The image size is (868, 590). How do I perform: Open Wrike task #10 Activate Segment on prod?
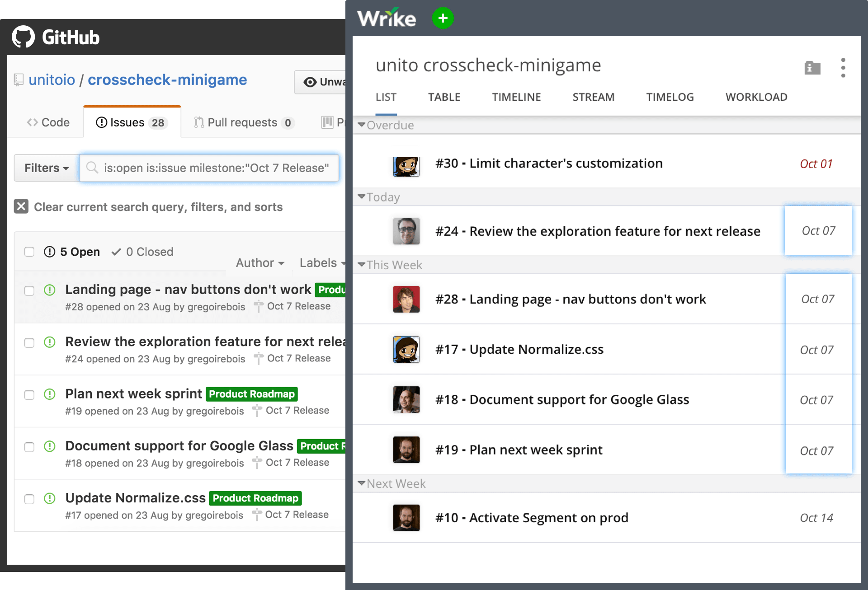[x=532, y=518]
